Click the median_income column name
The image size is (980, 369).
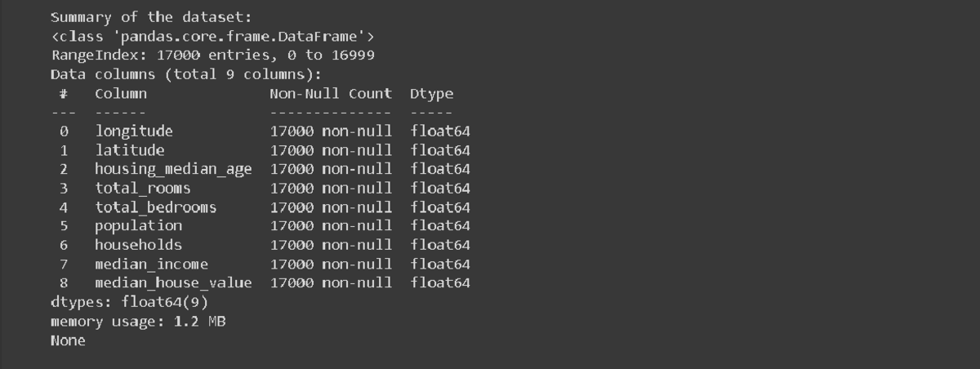click(152, 264)
